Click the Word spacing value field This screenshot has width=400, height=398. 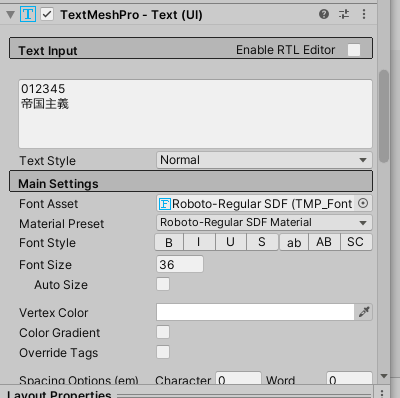[x=349, y=379]
